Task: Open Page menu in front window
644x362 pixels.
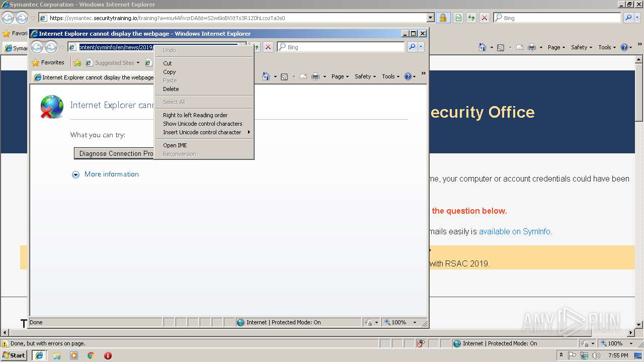Action: 340,76
